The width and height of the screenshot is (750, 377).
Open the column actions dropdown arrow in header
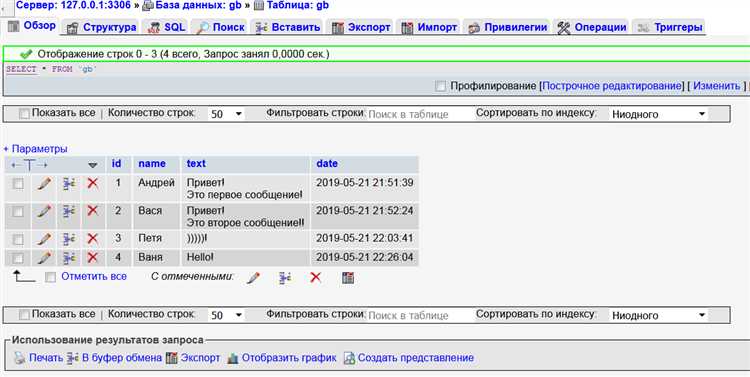pos(93,165)
